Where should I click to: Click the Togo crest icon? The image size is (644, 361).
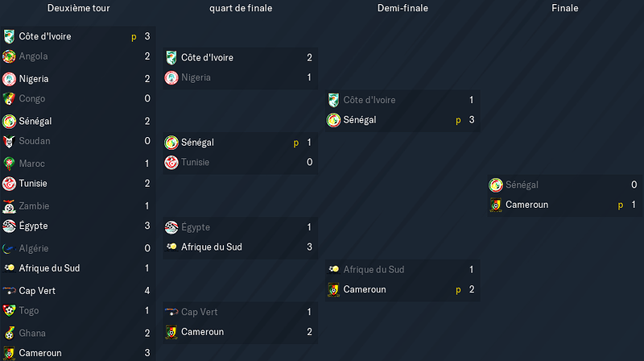point(9,311)
